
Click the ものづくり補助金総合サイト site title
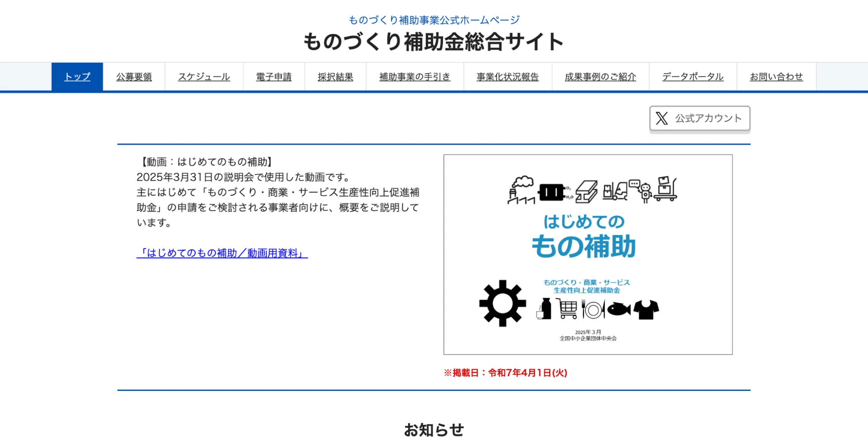pyautogui.click(x=434, y=42)
